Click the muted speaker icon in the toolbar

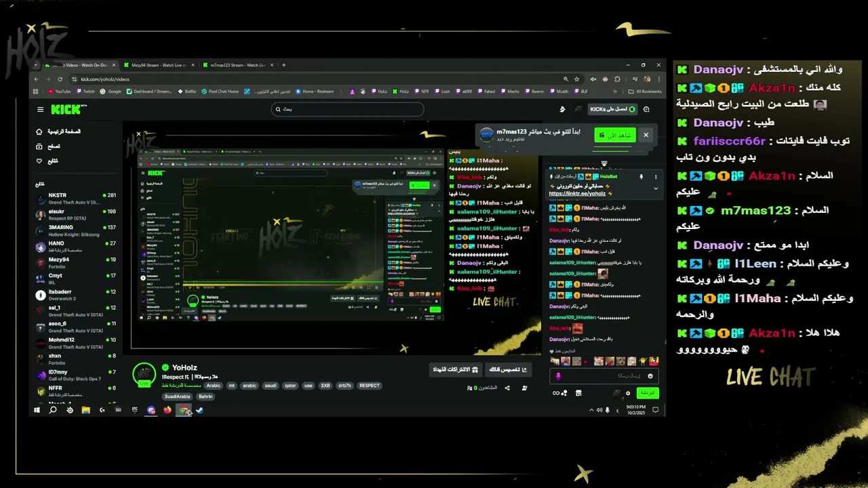pyautogui.click(x=593, y=79)
